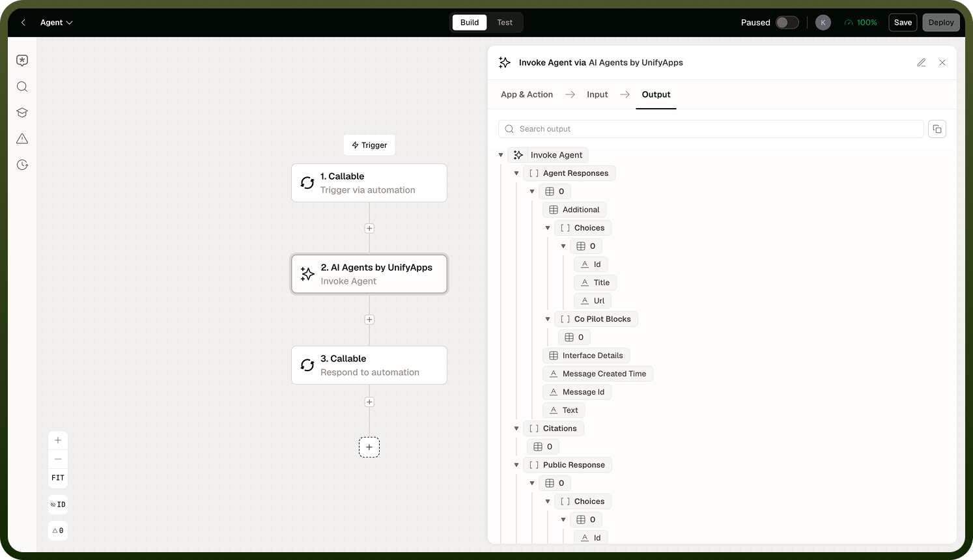Select the Agent Responses array pill
The height and width of the screenshot is (560, 973).
(x=569, y=173)
